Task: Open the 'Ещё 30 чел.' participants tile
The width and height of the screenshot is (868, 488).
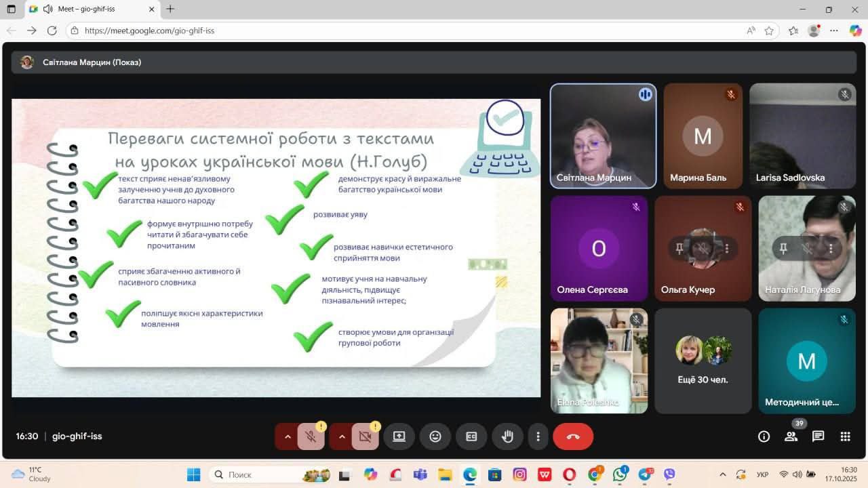Action: tap(703, 361)
